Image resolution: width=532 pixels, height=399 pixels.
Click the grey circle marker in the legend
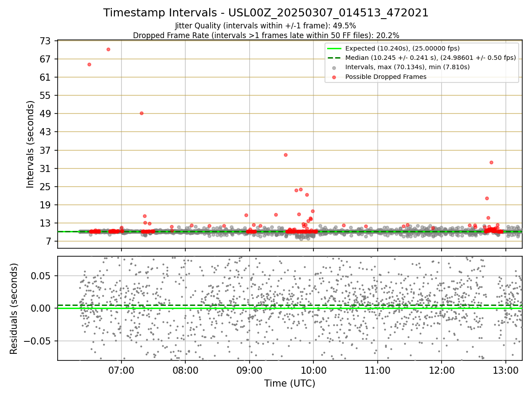pos(334,67)
